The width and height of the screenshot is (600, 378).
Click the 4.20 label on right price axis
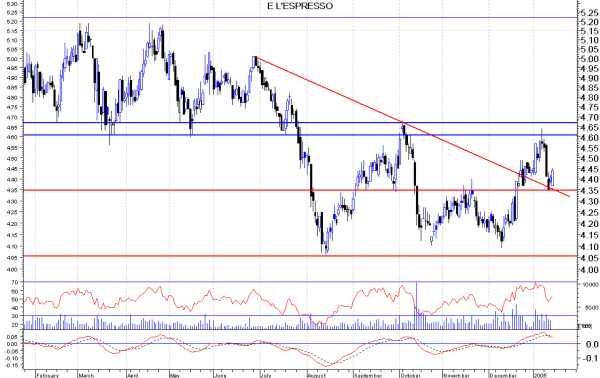tap(589, 224)
